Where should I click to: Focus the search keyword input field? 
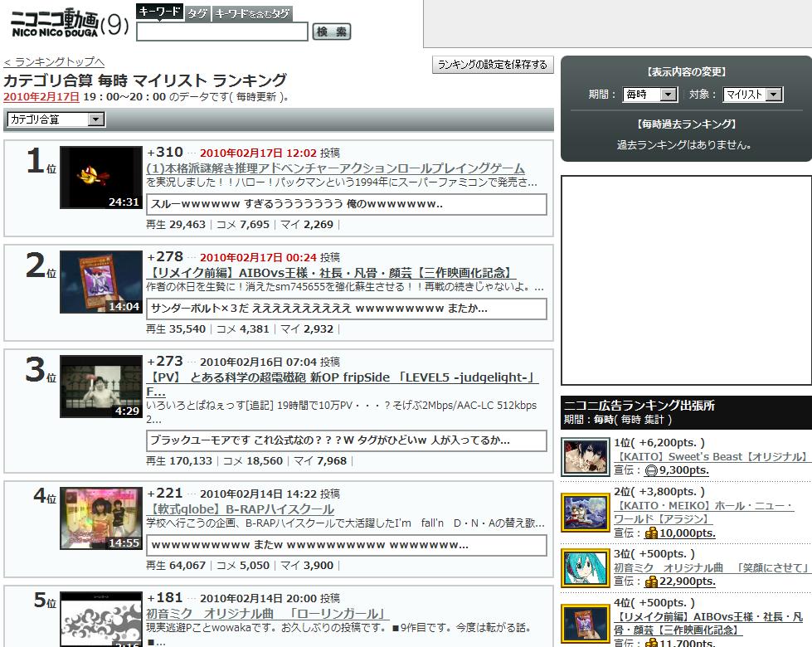tap(222, 32)
